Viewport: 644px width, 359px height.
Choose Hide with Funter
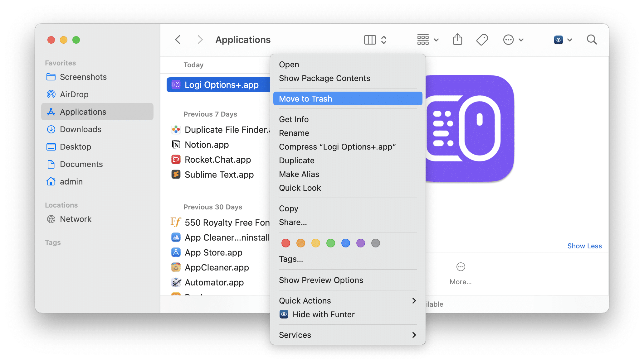tap(348, 314)
